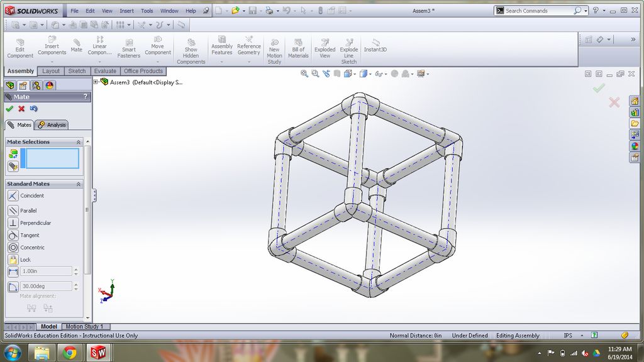Image resolution: width=644 pixels, height=362 pixels.
Task: Launch New Motion Study
Action: 274,51
